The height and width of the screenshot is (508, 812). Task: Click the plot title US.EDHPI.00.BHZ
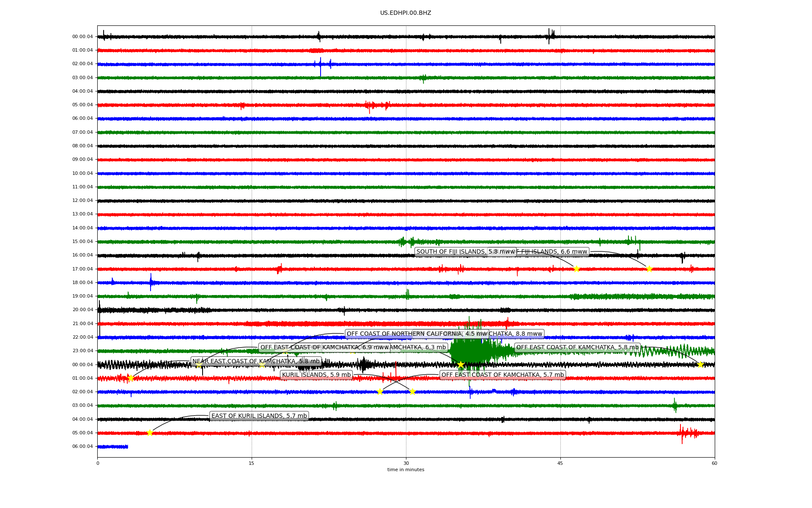click(x=406, y=13)
